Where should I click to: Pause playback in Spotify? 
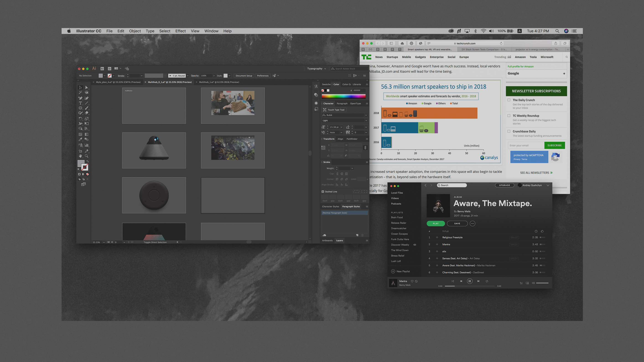[x=470, y=281]
